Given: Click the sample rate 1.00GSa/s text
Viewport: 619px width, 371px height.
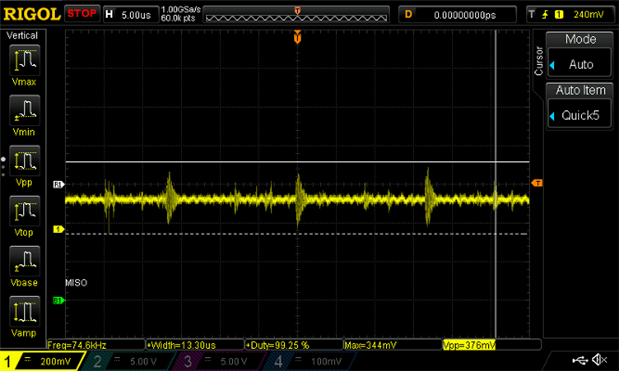Looking at the screenshot, I should [x=181, y=9].
